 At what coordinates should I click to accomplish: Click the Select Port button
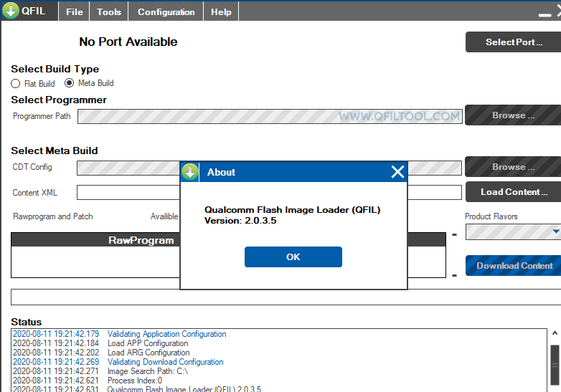[513, 42]
